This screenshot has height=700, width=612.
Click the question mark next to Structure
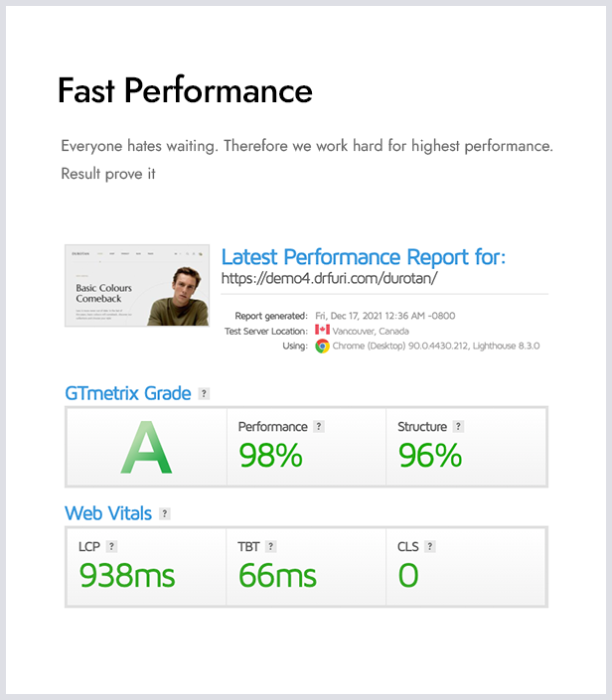pyautogui.click(x=458, y=427)
